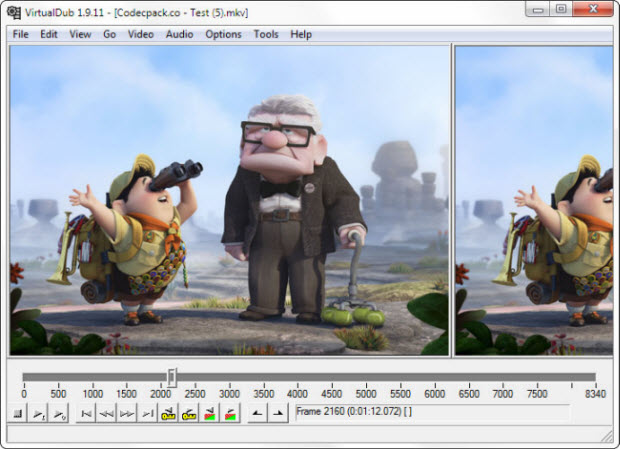Seek to the next scene change
Image resolution: width=620 pixels, height=449 pixels.
[x=230, y=413]
